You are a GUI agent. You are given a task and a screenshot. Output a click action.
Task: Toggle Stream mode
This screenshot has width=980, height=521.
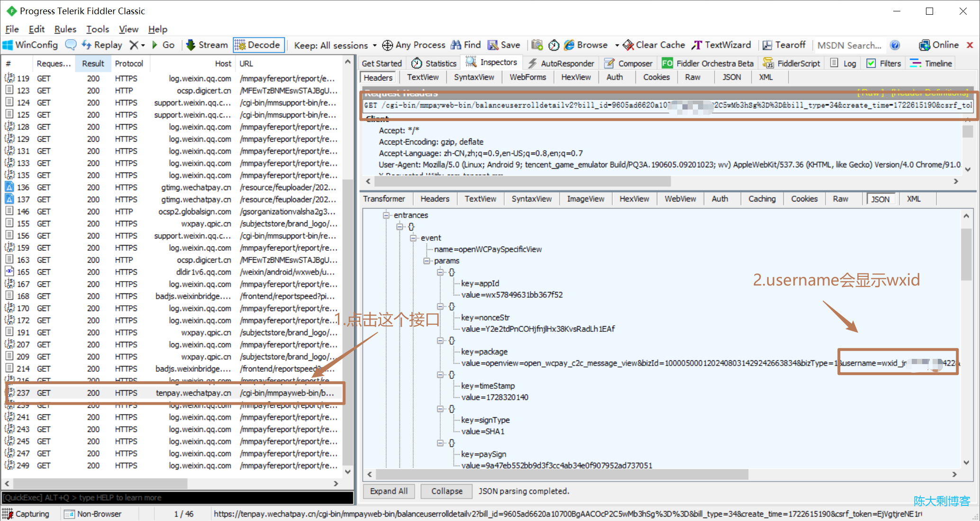tap(207, 45)
